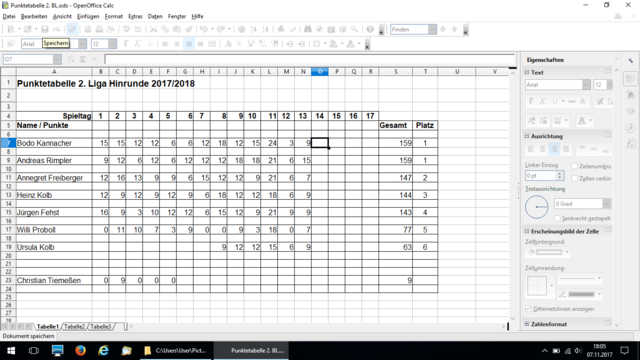The image size is (640, 360).
Task: Enable the Zeilenumbruch checkbox
Action: coord(575,167)
